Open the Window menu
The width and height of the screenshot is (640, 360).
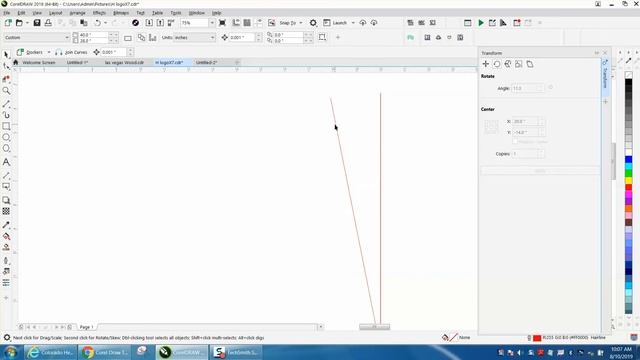[197, 13]
